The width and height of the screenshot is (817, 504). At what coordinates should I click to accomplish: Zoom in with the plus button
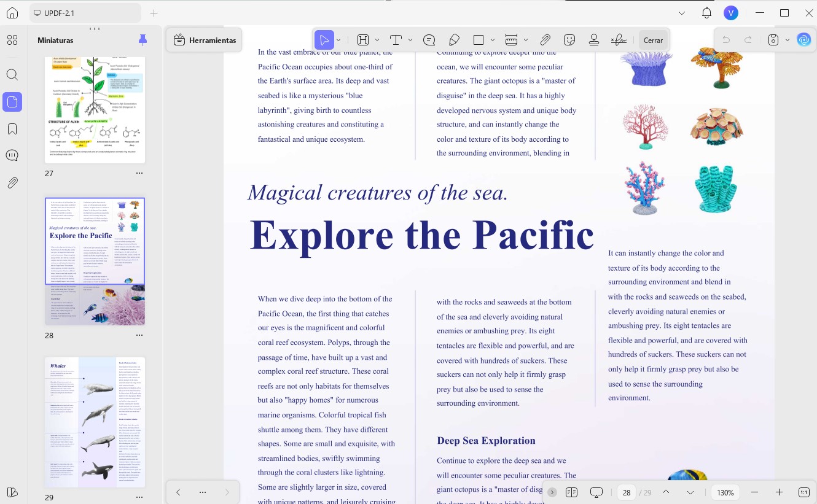coord(779,492)
